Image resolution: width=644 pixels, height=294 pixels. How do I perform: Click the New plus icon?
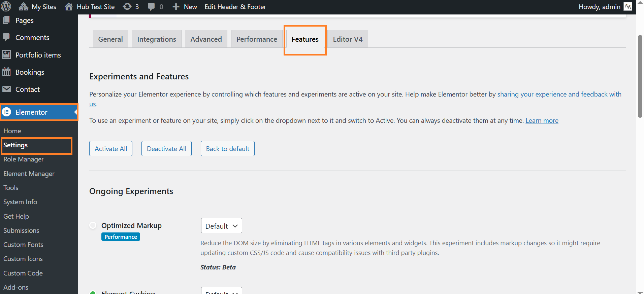coord(176,7)
